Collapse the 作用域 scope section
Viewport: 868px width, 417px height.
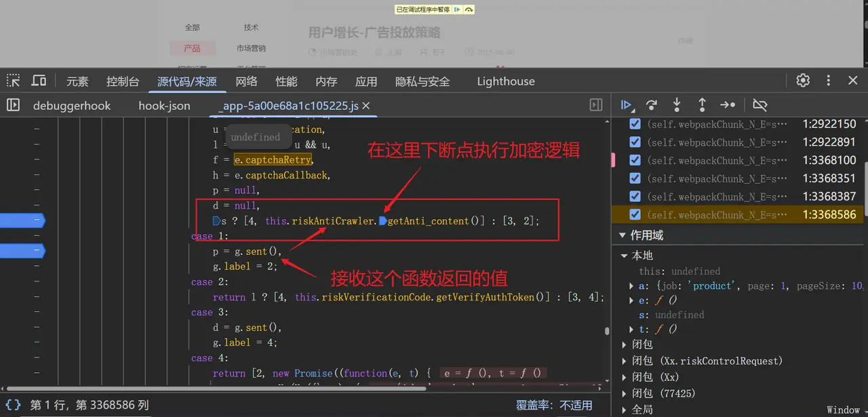tap(623, 235)
